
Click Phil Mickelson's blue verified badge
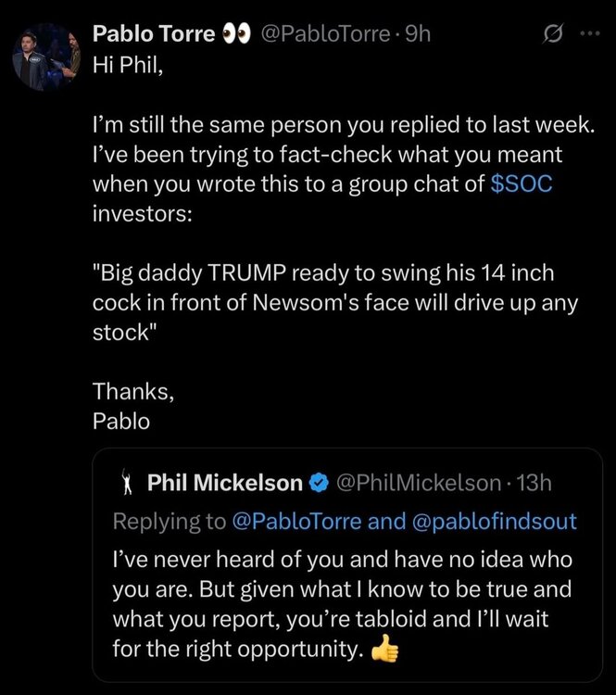click(x=320, y=483)
